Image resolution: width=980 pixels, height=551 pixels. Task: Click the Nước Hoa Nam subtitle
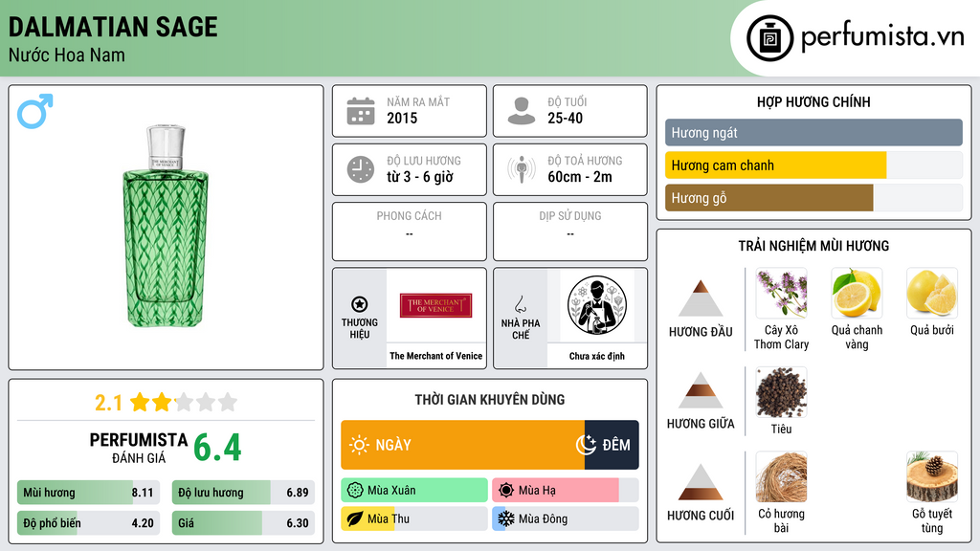67,55
